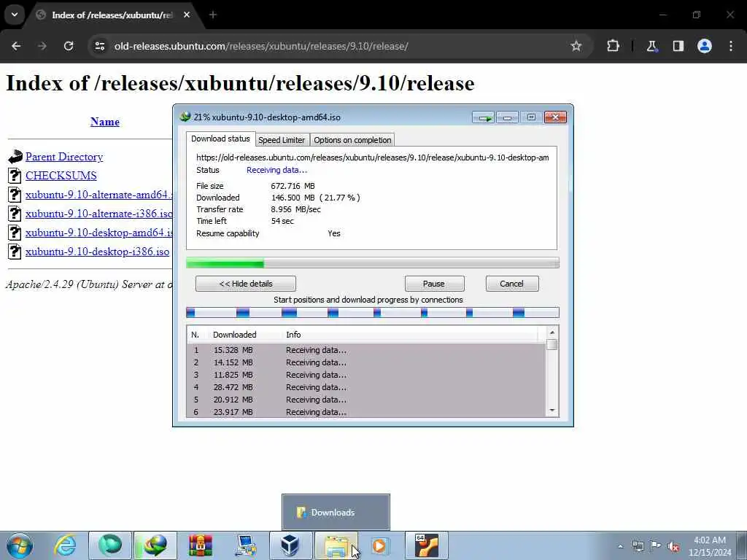Viewport: 747px width, 560px height.
Task: Open Chrome profile avatar
Action: click(x=705, y=46)
